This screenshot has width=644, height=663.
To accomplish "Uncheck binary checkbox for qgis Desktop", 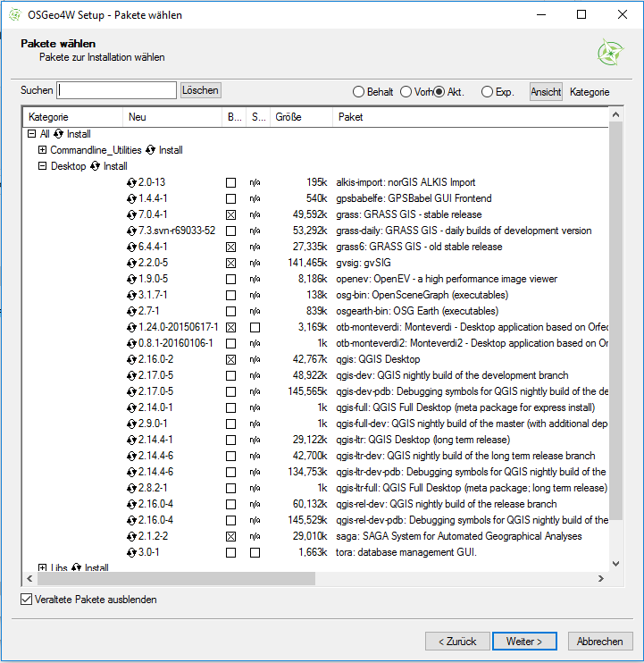I will click(x=230, y=359).
